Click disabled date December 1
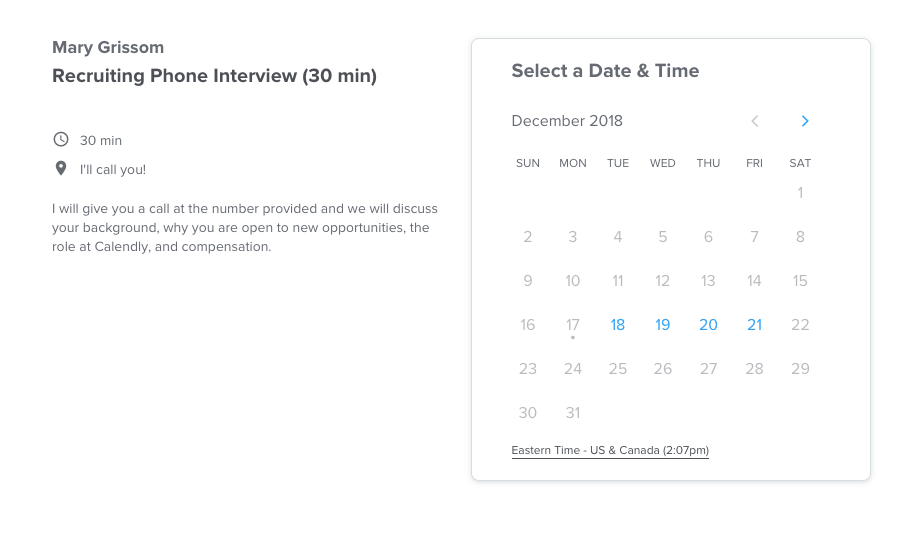 click(800, 193)
